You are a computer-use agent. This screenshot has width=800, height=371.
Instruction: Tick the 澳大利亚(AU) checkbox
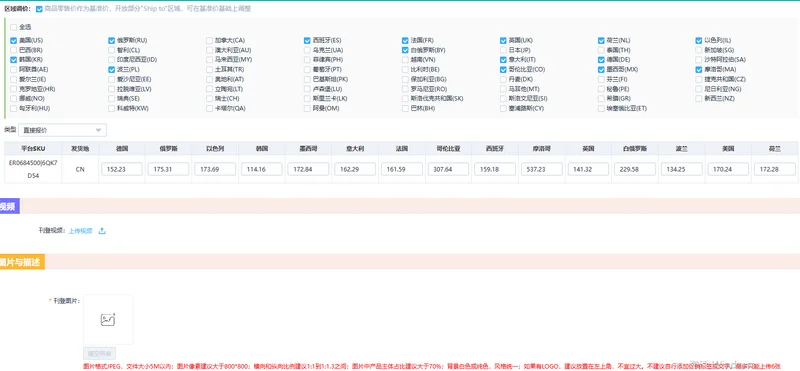pyautogui.click(x=210, y=50)
